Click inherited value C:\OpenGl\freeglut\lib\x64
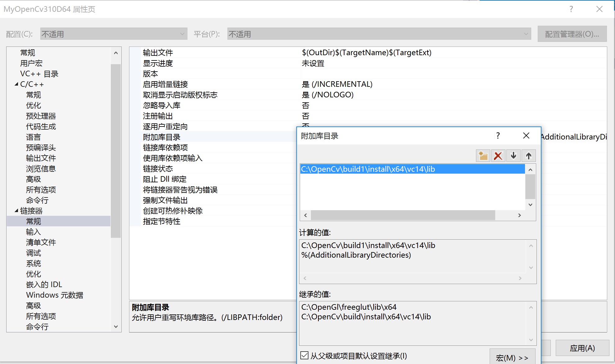This screenshot has height=364, width=615. pyautogui.click(x=349, y=307)
